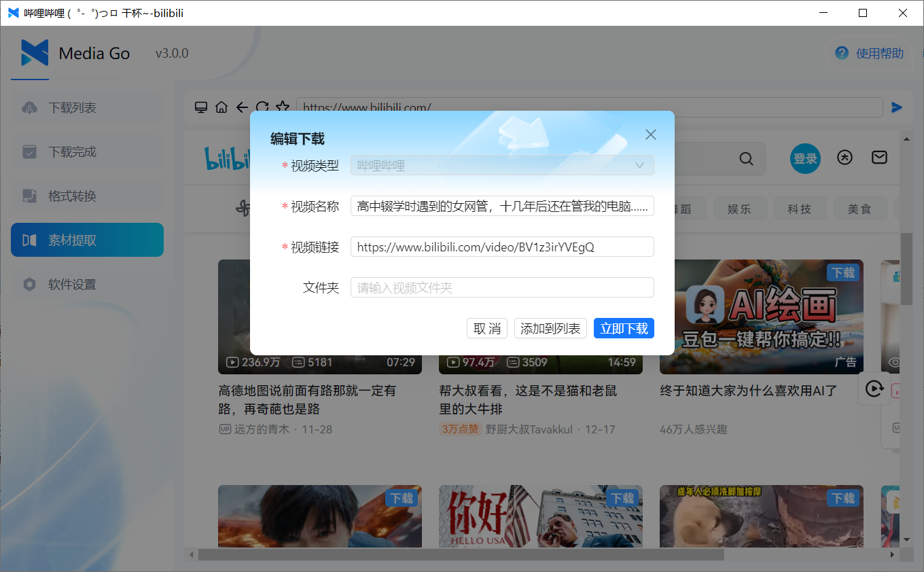Select the 科技 category tag

point(800,209)
